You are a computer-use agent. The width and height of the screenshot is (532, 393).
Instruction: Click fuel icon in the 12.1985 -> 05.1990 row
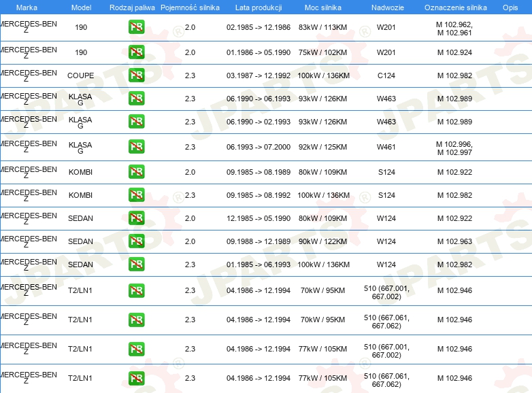136,218
